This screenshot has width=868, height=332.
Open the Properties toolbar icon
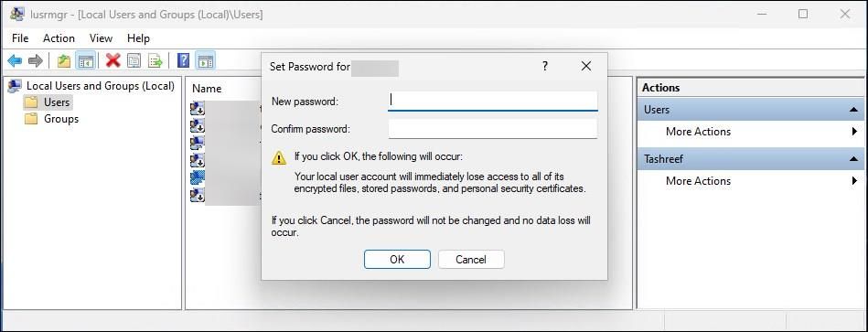pyautogui.click(x=134, y=61)
